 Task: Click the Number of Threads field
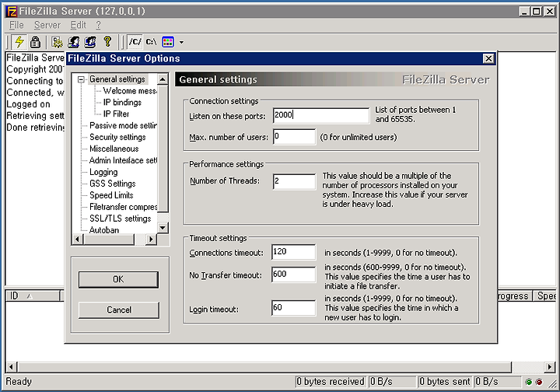click(x=294, y=181)
